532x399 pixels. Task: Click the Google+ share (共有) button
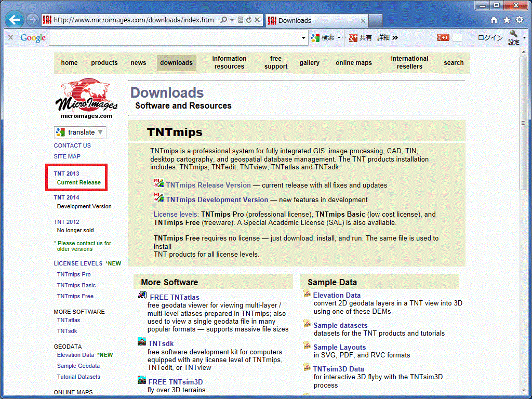[361, 37]
